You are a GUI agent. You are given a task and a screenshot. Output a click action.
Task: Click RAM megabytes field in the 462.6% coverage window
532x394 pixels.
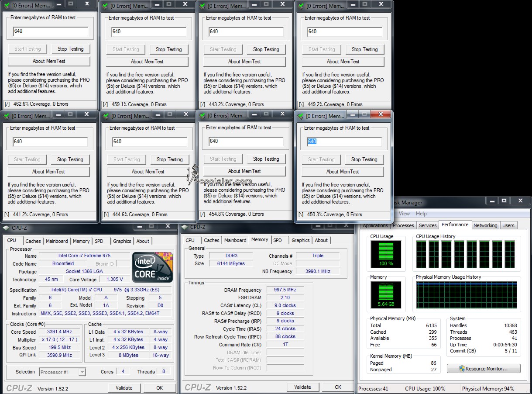51,31
